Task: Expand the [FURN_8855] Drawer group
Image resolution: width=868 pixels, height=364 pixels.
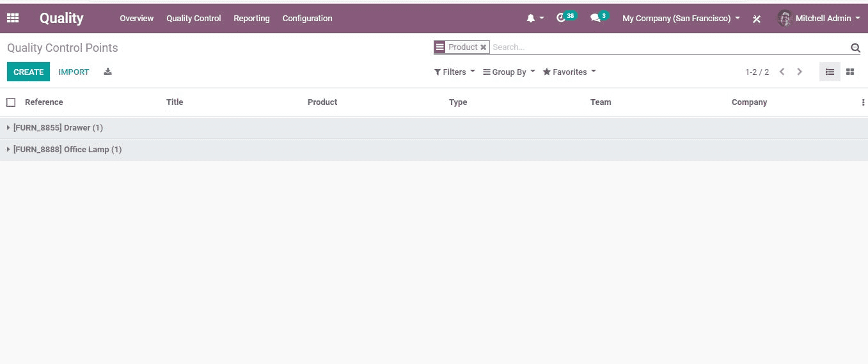Action: 434,128
